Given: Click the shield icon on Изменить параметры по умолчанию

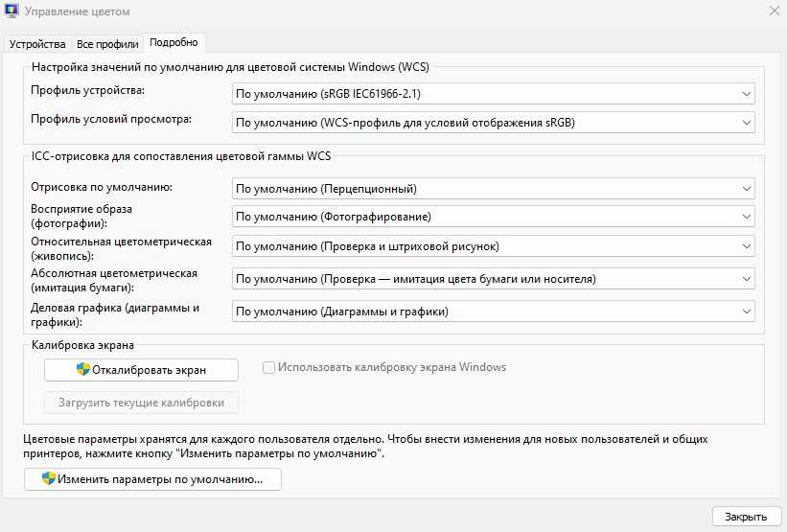Looking at the screenshot, I should [48, 478].
